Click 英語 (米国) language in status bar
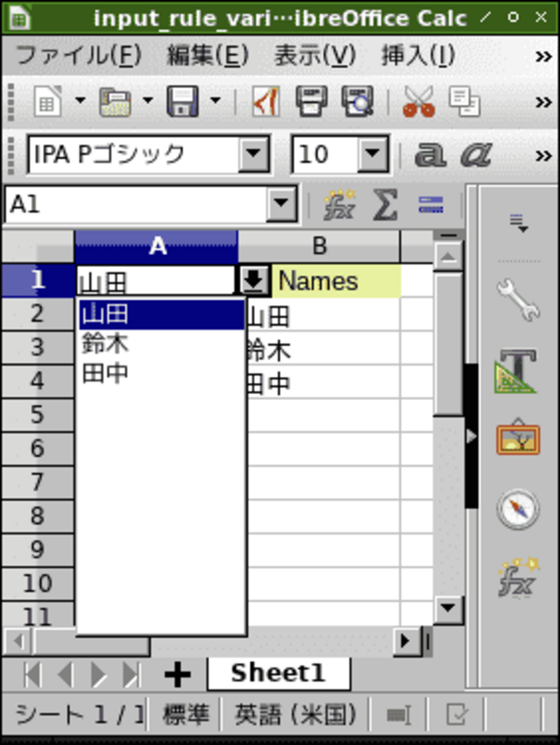The height and width of the screenshot is (745, 560). click(296, 715)
